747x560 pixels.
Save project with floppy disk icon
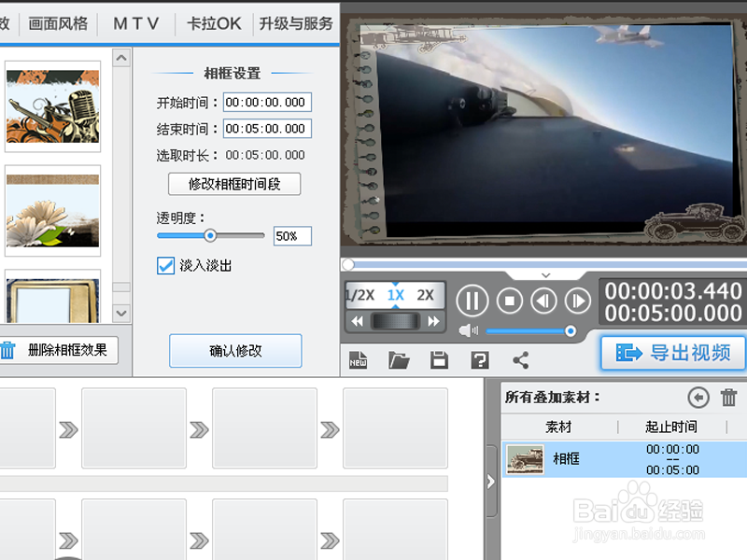click(x=439, y=360)
